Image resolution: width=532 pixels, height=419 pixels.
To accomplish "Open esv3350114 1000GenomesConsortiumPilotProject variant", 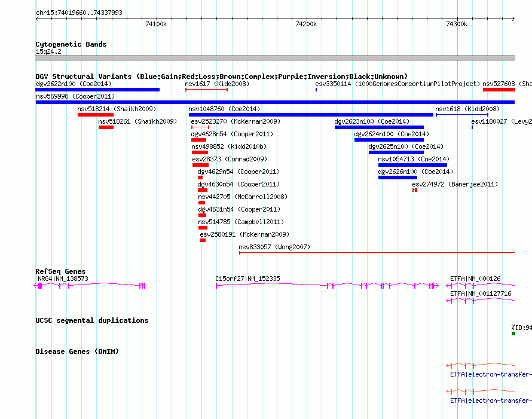I will click(398, 84).
